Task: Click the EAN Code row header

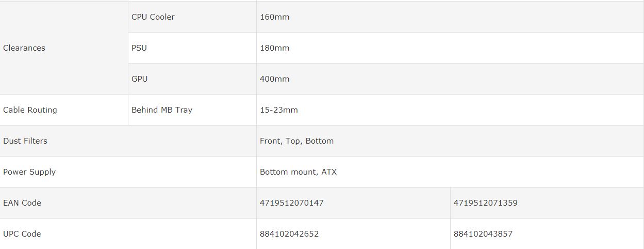Action: [x=22, y=203]
